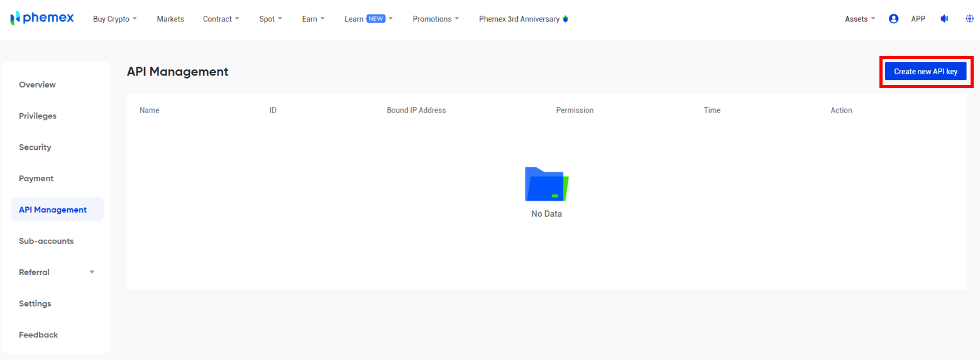Expand the Contract dropdown menu

click(x=221, y=19)
